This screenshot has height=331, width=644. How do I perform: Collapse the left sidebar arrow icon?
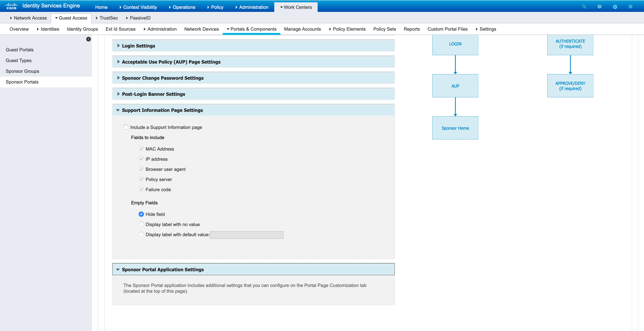point(89,39)
